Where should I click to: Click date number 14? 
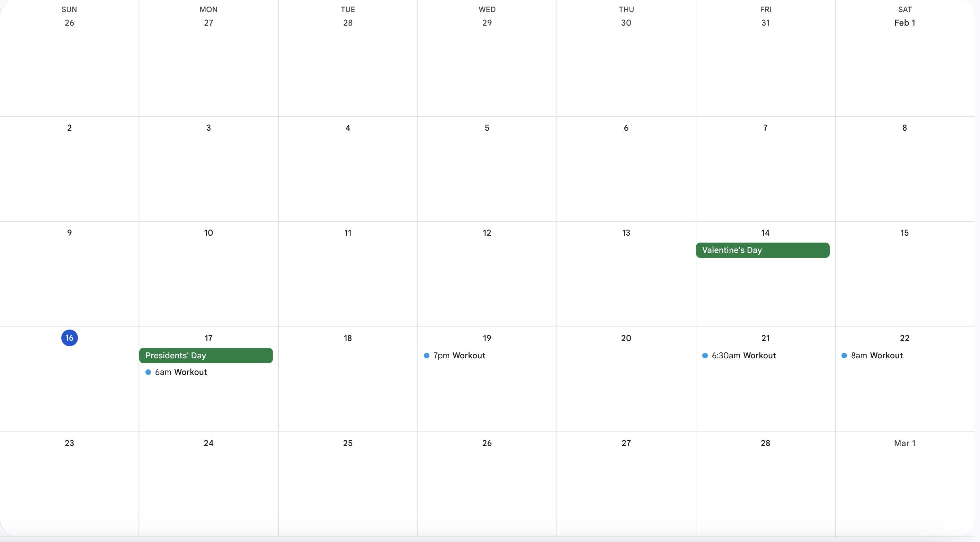(765, 233)
